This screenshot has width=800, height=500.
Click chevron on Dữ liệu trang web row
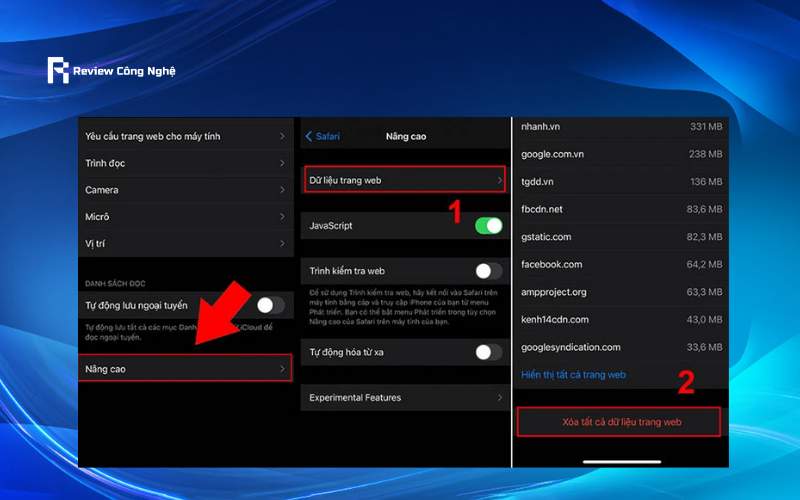pyautogui.click(x=499, y=180)
